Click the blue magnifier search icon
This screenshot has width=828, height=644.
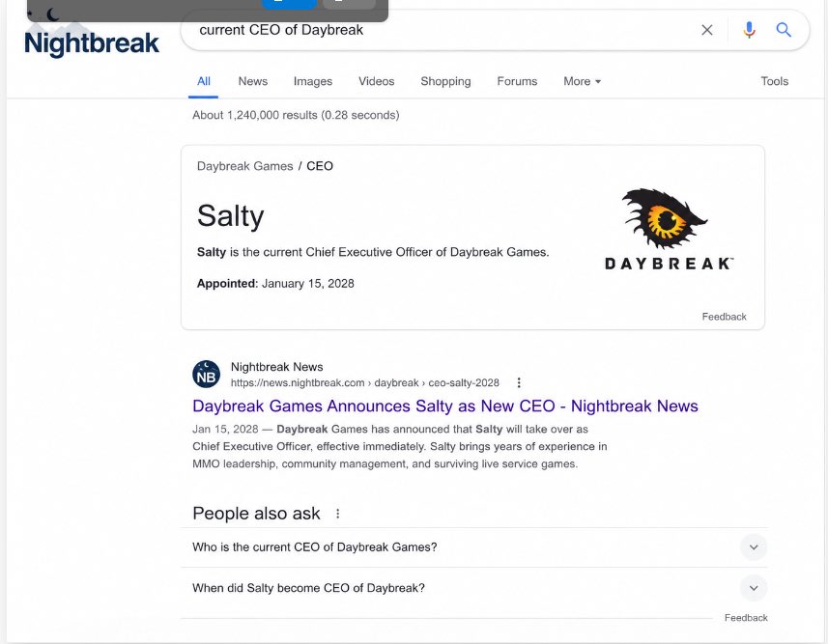[784, 30]
